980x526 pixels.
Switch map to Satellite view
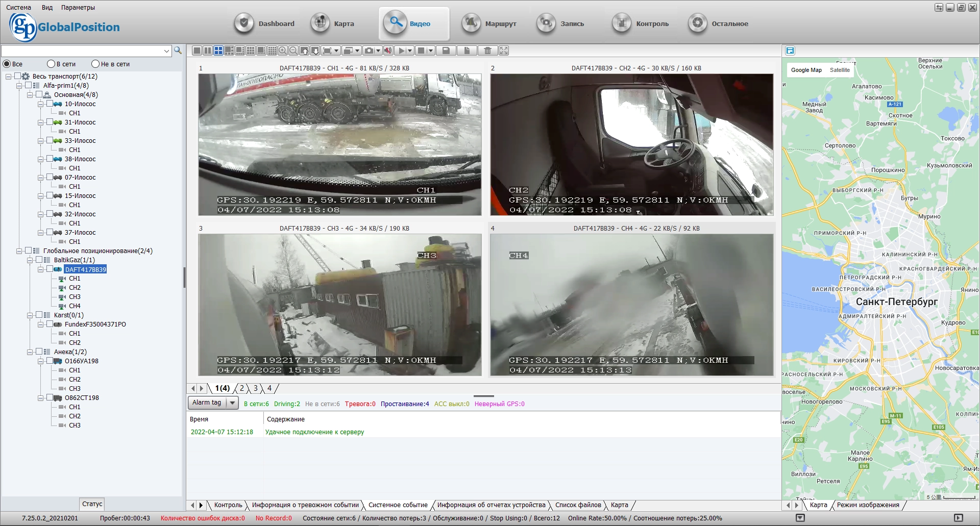(x=840, y=70)
